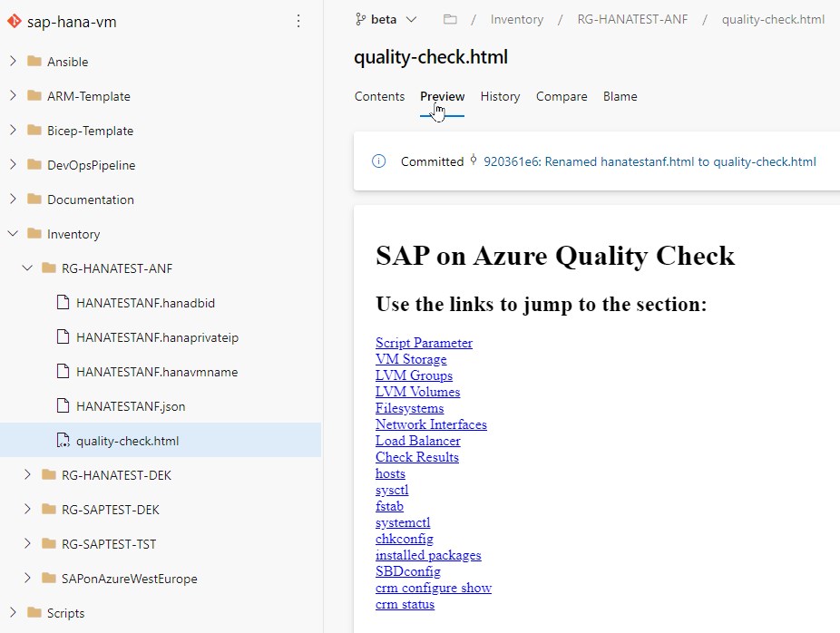
Task: Select the Preview tab
Action: tap(442, 96)
